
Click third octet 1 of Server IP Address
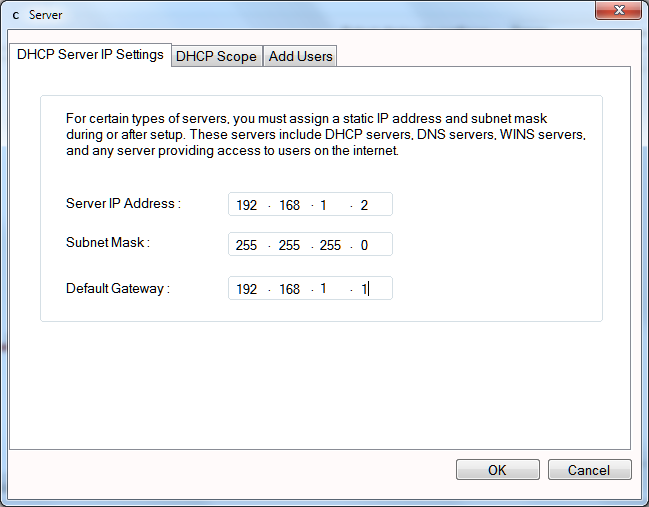pyautogui.click(x=323, y=205)
